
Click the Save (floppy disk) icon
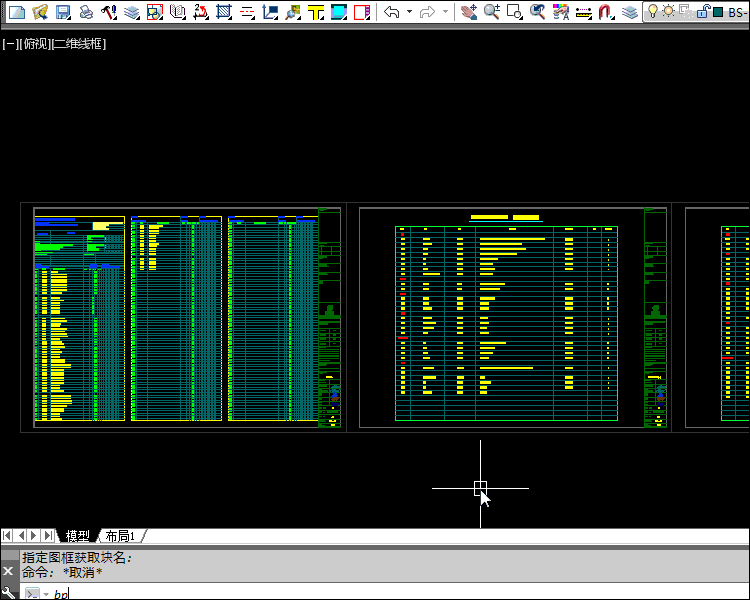pyautogui.click(x=63, y=12)
